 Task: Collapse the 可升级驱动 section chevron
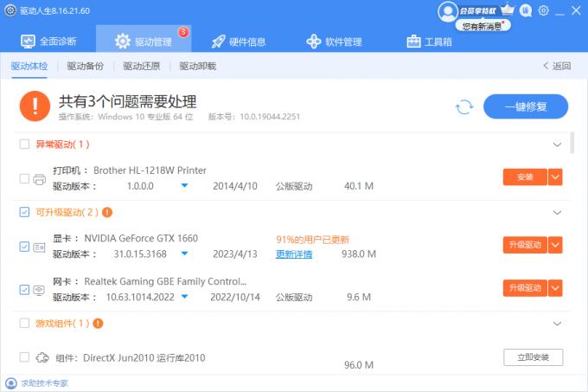click(x=557, y=213)
